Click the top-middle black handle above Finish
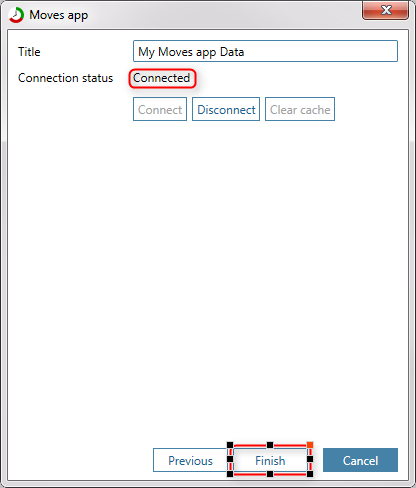Screen dimensions: 416x488 coord(270,445)
